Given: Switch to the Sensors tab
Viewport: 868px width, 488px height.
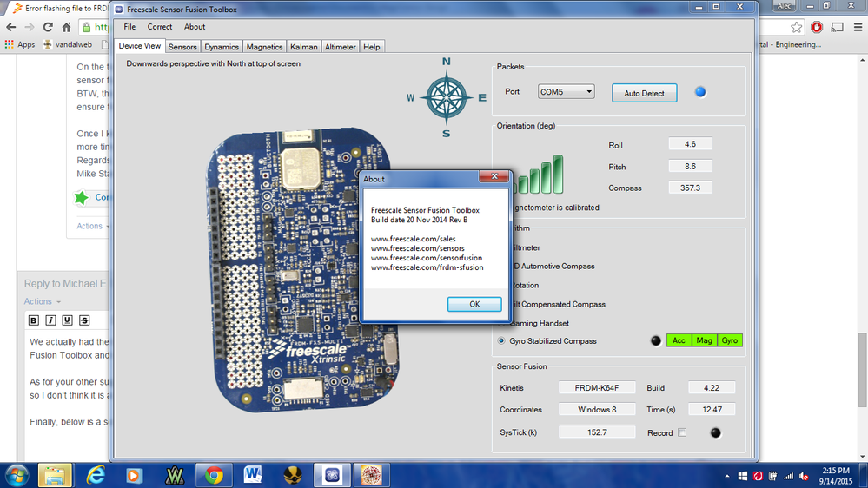Looking at the screenshot, I should pyautogui.click(x=182, y=47).
